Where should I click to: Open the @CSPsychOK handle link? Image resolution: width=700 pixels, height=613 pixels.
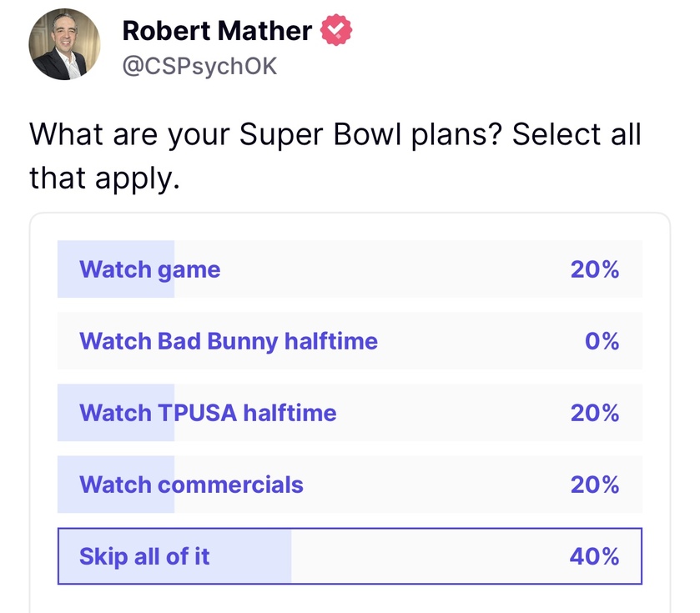(x=199, y=66)
